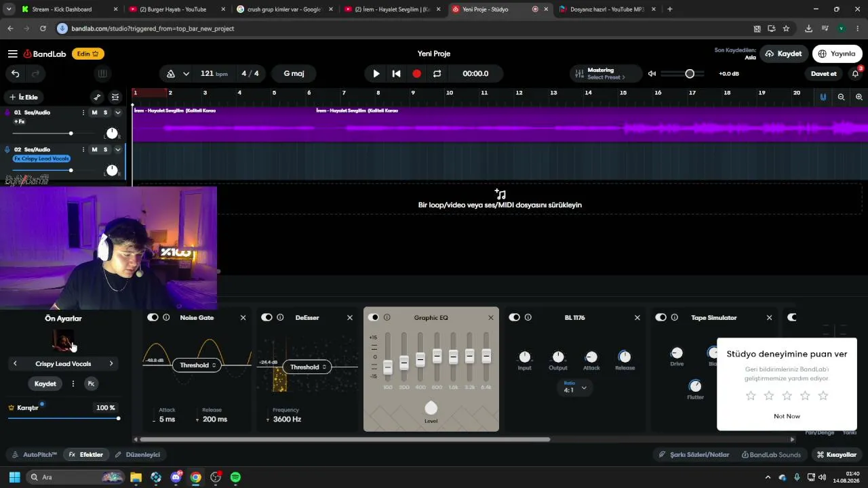Screen dimensions: 868x488
Task: Toggle loop cycle playback
Action: point(437,73)
